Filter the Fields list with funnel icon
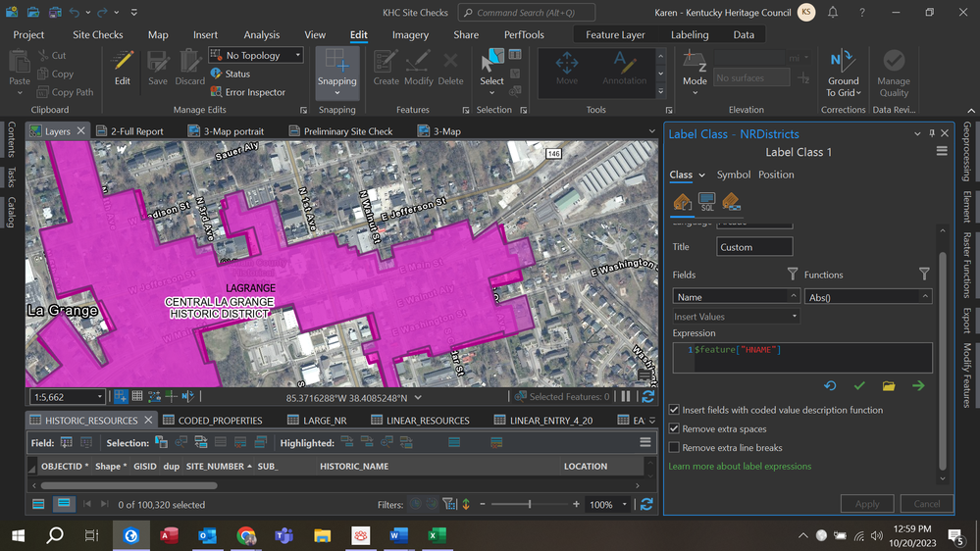 pyautogui.click(x=793, y=275)
